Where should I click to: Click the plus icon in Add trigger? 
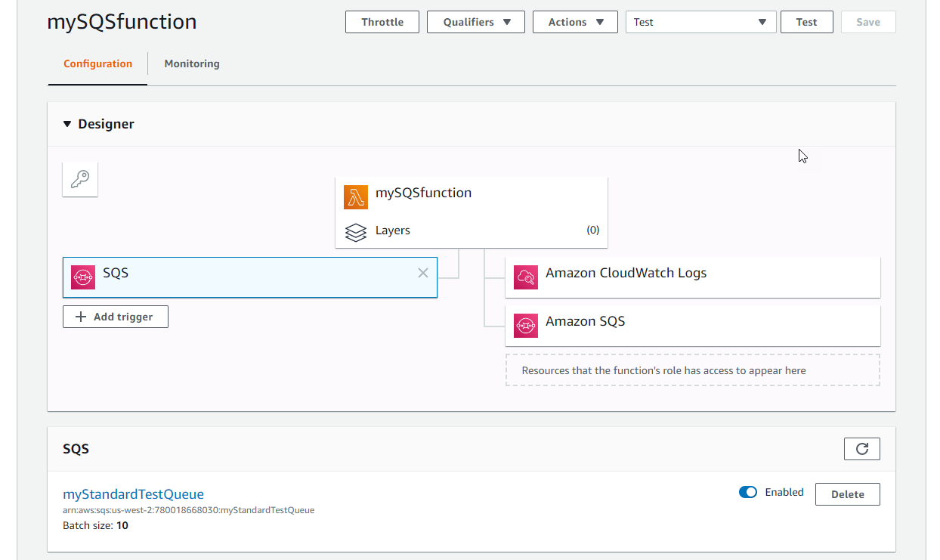[x=82, y=317]
